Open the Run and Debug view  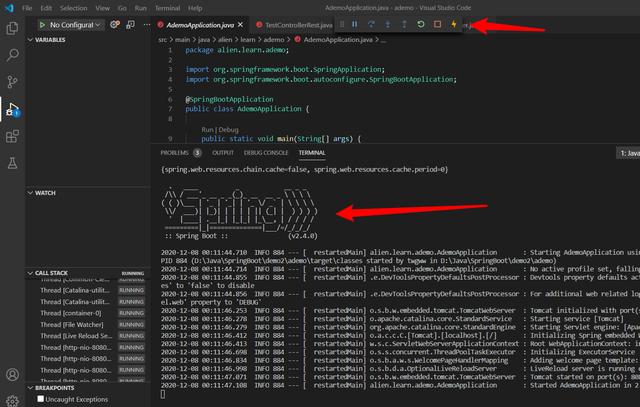[12, 109]
